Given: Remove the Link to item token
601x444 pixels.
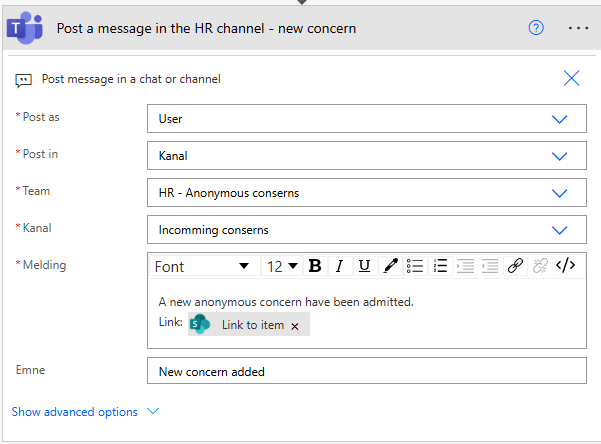Looking at the screenshot, I should [x=295, y=326].
